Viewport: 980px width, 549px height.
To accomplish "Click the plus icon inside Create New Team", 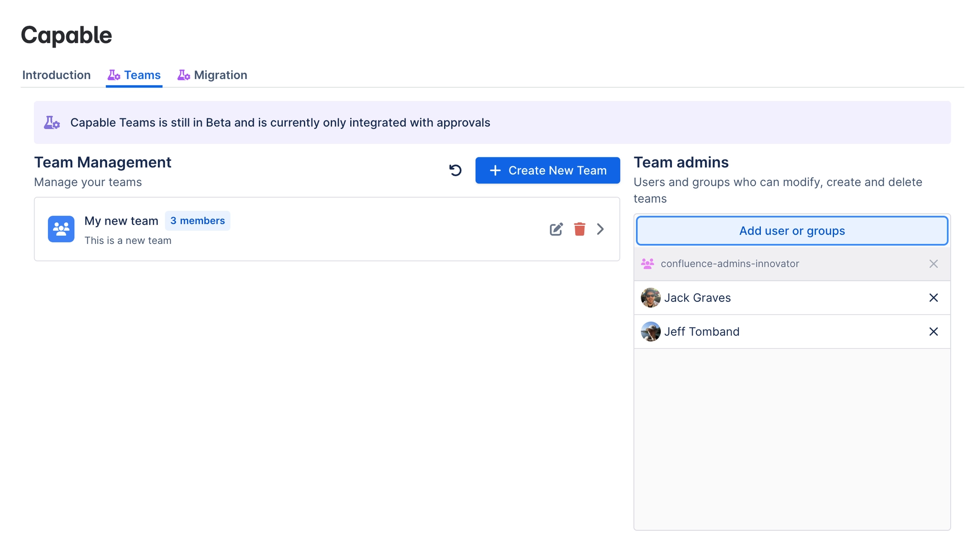I will [x=495, y=170].
